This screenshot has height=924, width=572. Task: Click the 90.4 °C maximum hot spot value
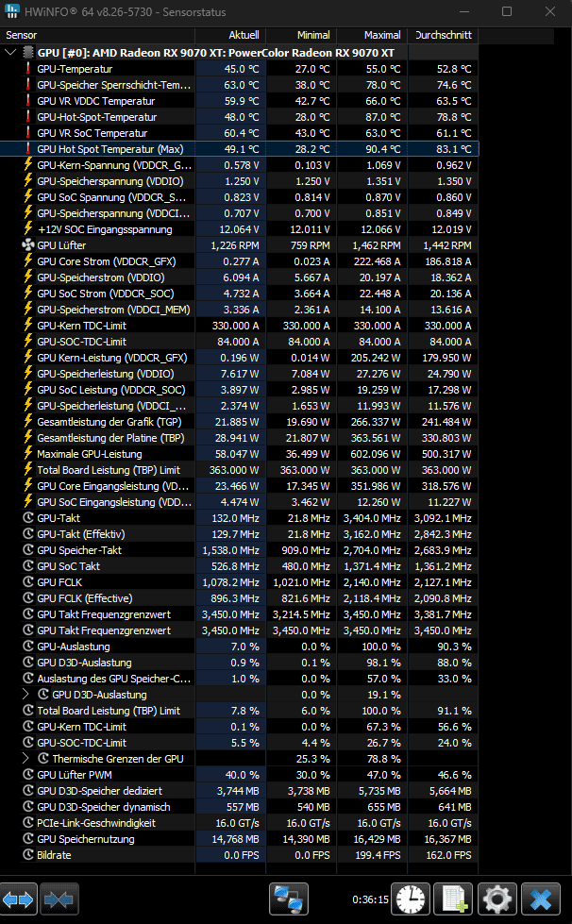(x=383, y=149)
